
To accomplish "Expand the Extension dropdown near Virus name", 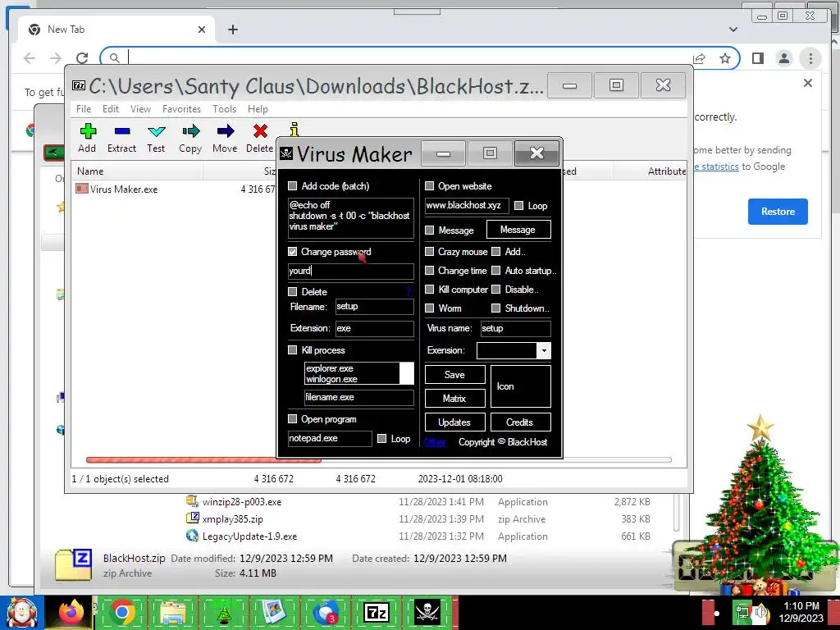I will [x=544, y=350].
